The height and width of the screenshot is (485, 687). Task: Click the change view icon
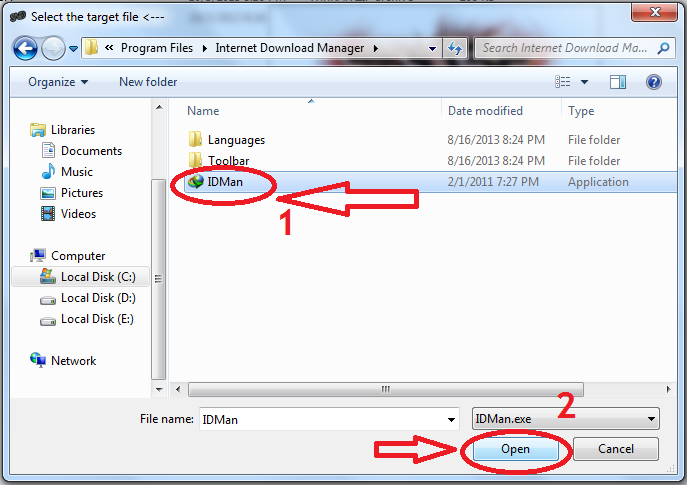pos(563,82)
